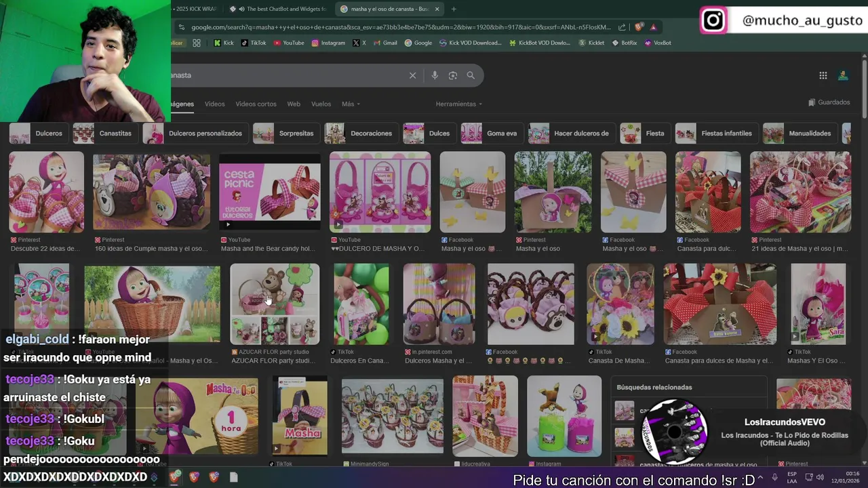Select the Dulceros personalizados filter chip
The image size is (868, 488).
coord(195,134)
